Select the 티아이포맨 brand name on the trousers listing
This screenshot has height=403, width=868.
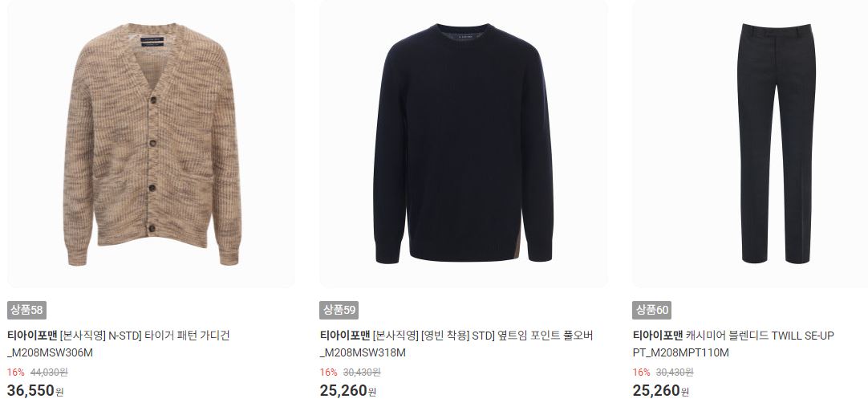pos(658,336)
